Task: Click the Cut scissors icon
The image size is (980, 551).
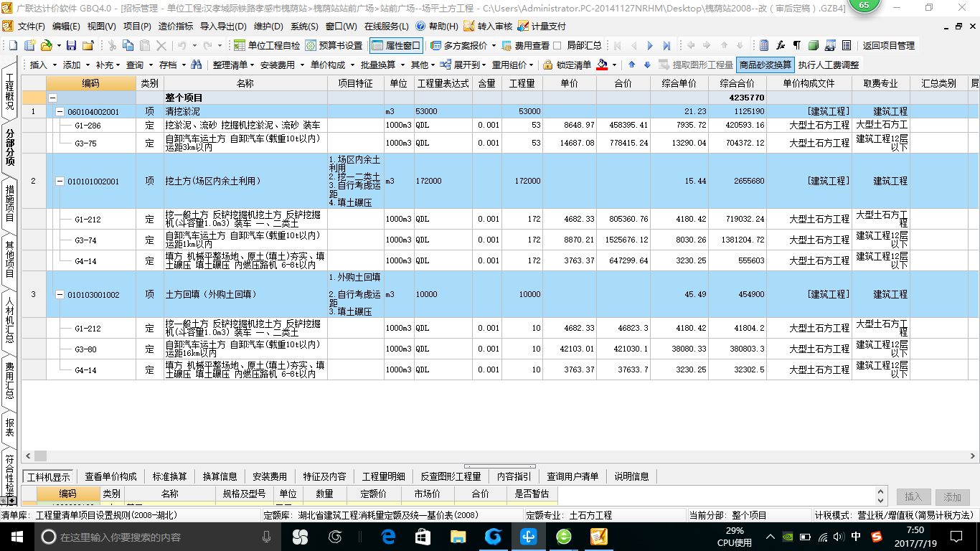Action: click(x=112, y=45)
